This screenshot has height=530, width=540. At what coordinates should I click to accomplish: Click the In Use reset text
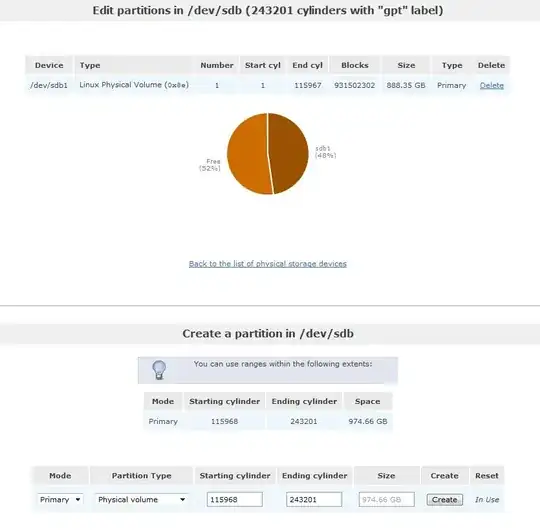(487, 500)
